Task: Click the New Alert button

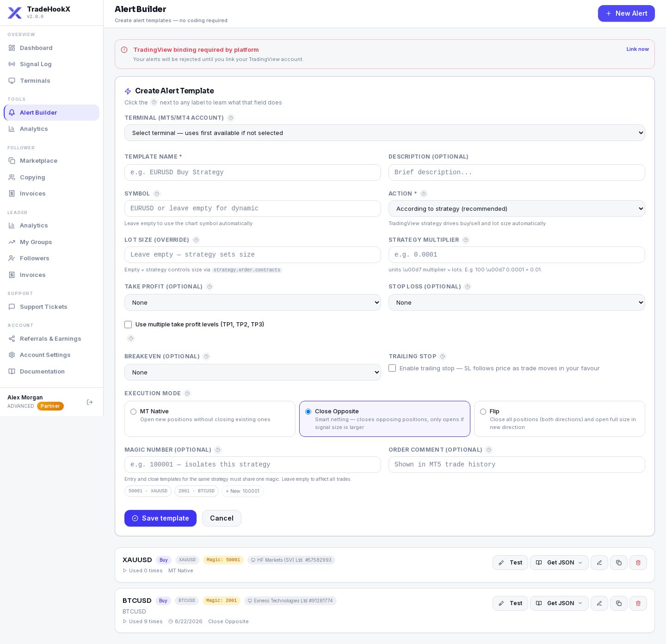Action: coord(626,13)
